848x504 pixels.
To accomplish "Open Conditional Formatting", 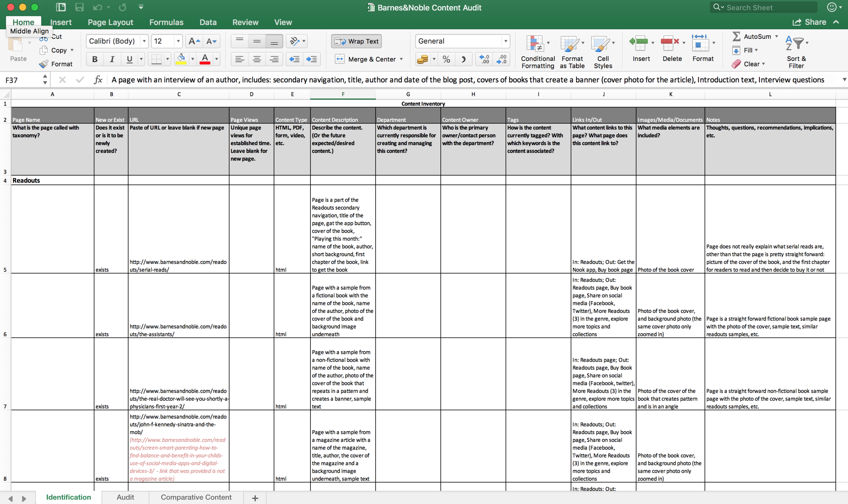I will point(538,52).
